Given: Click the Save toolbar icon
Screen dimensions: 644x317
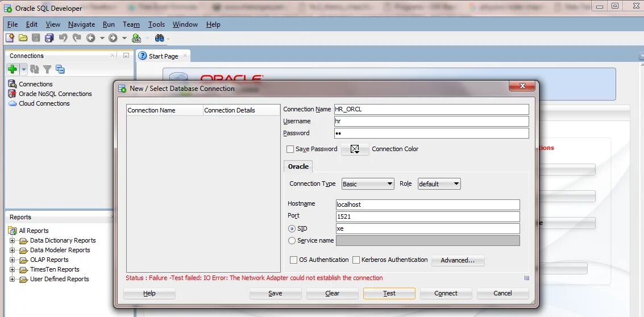Looking at the screenshot, I should 36,37.
